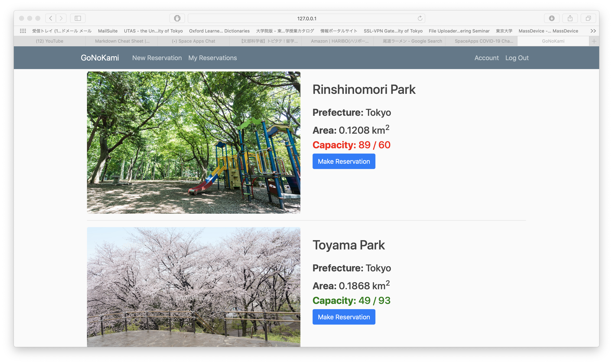Click the Toyama Park cherry blossom photo
This screenshot has width=613, height=364.
click(194, 287)
